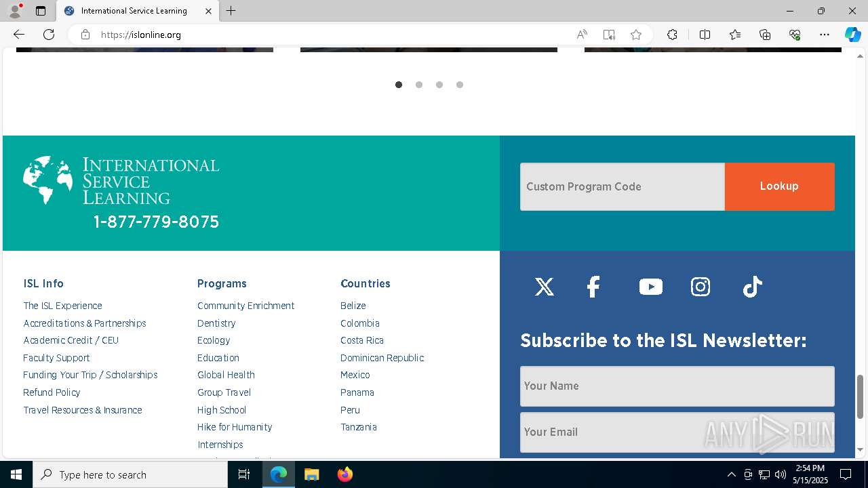This screenshot has width=868, height=488.
Task: Refresh the current page
Action: coord(49,35)
